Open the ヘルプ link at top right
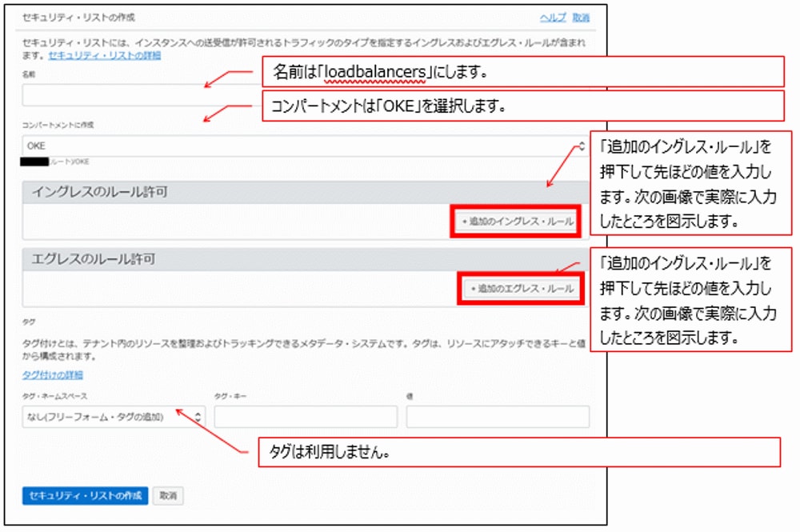800x532 pixels. tap(553, 18)
